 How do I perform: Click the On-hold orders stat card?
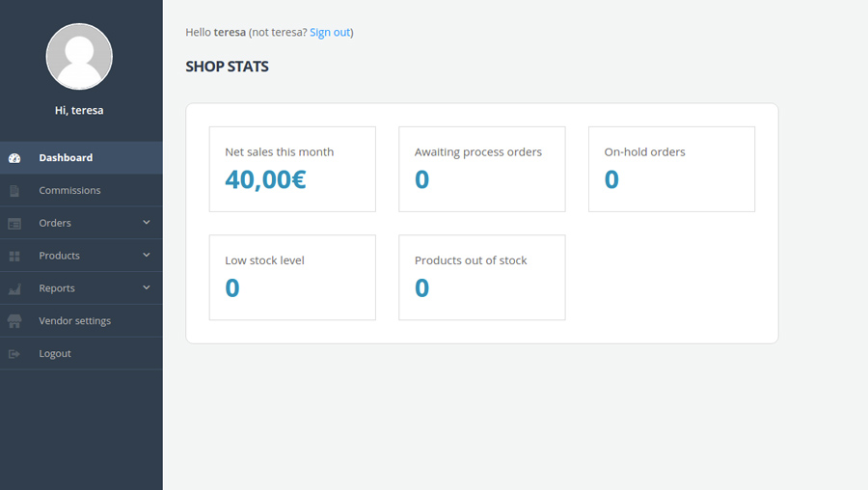click(671, 169)
